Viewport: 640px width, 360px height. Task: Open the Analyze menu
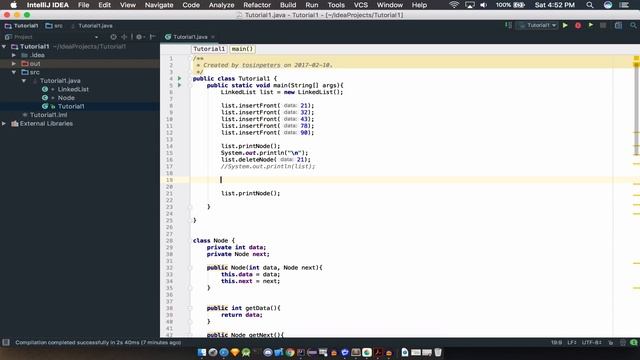coord(221,5)
